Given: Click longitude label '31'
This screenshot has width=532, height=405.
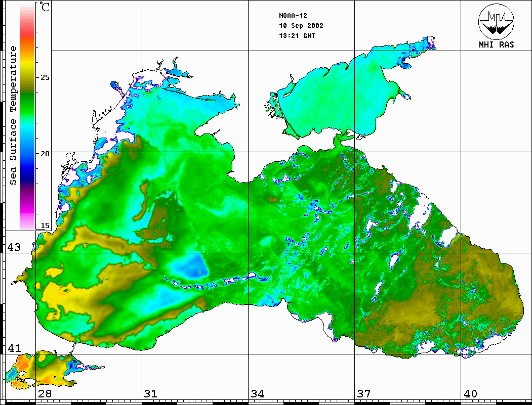Looking at the screenshot, I should pos(151,394).
